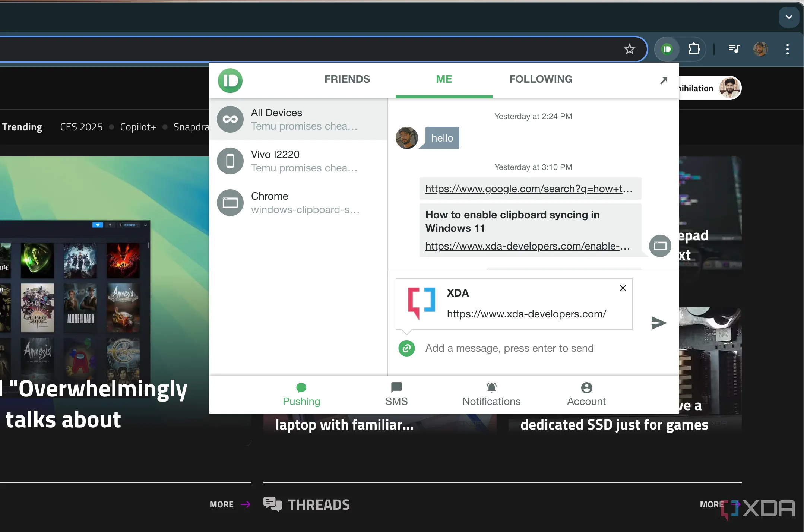This screenshot has width=804, height=532.
Task: Open the Account section
Action: [x=586, y=395]
